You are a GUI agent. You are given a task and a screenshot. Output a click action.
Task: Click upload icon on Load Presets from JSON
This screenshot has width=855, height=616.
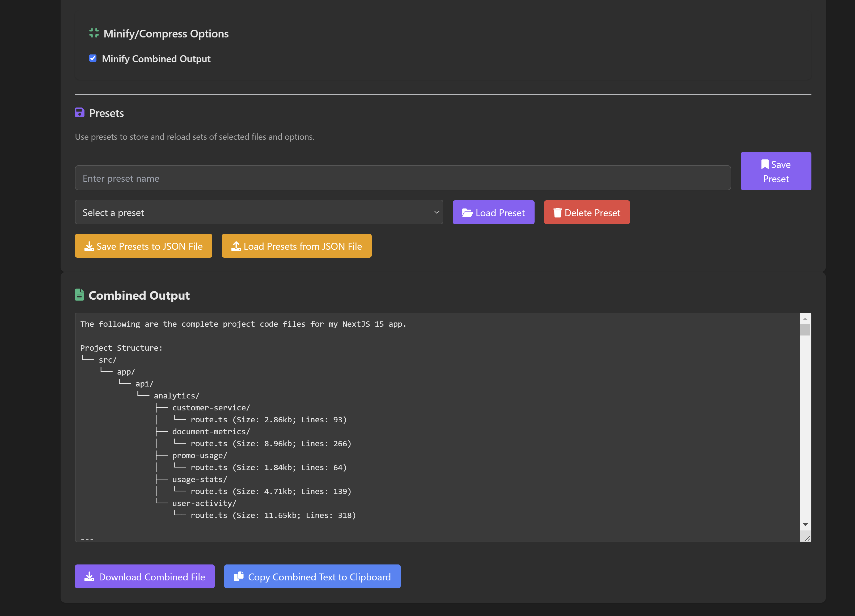[236, 246]
